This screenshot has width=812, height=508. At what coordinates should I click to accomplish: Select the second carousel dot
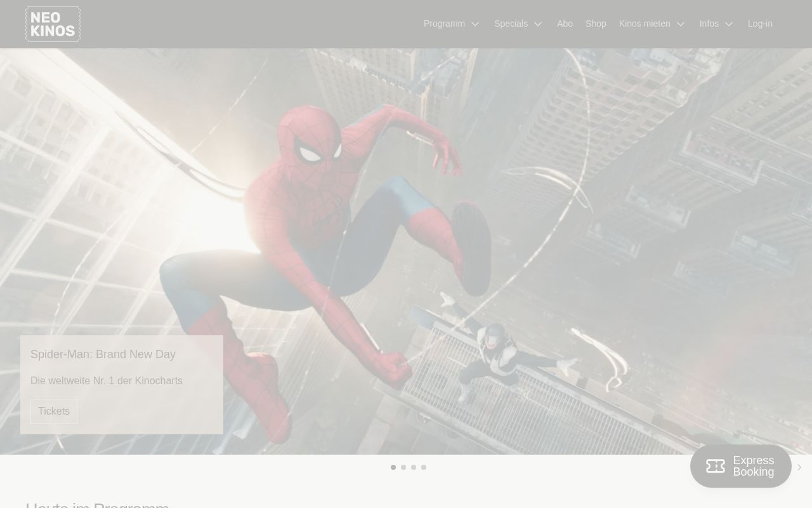coord(403,467)
